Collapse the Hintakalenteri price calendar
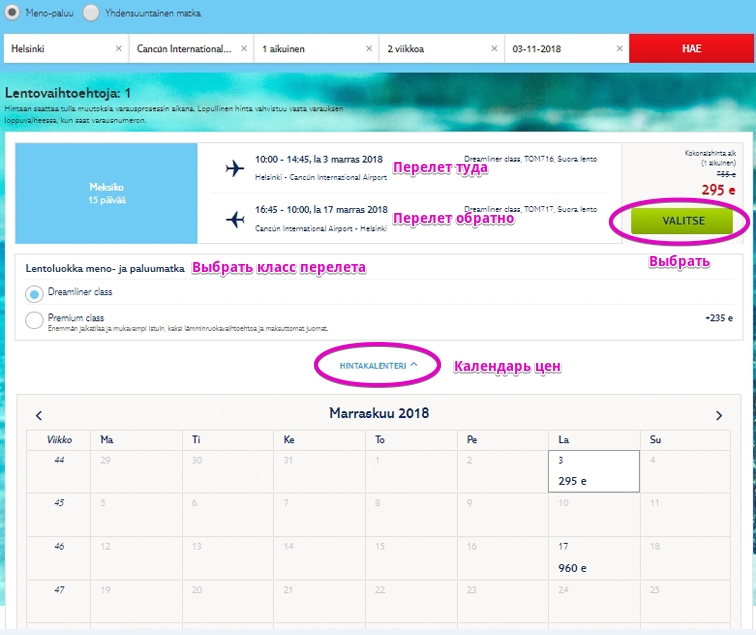 coord(378,366)
